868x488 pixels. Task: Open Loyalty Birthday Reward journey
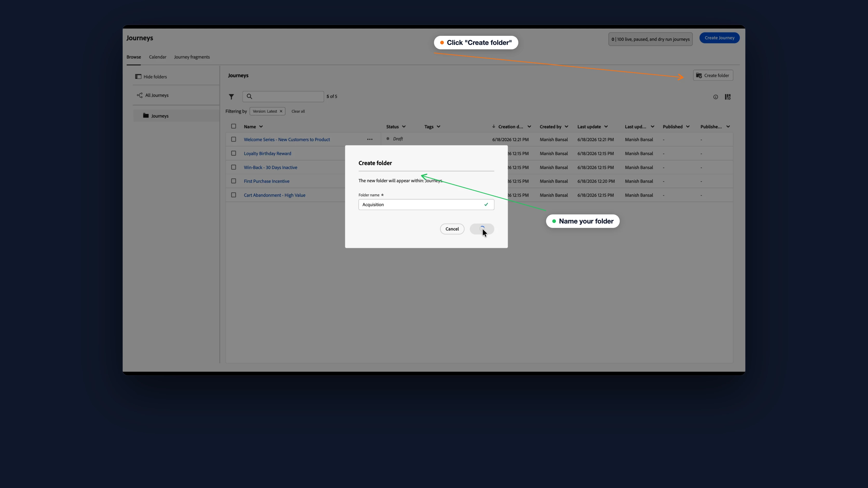pyautogui.click(x=267, y=153)
